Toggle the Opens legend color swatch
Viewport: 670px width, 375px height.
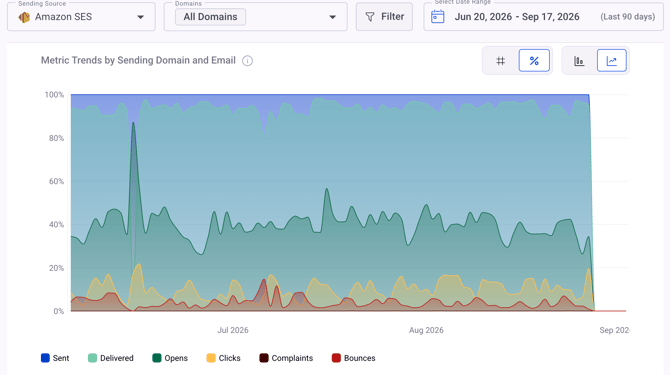point(156,358)
